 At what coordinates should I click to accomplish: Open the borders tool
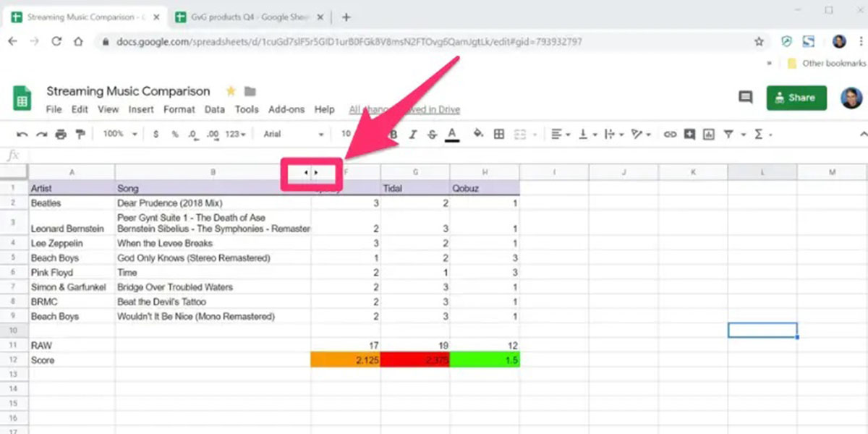click(499, 135)
